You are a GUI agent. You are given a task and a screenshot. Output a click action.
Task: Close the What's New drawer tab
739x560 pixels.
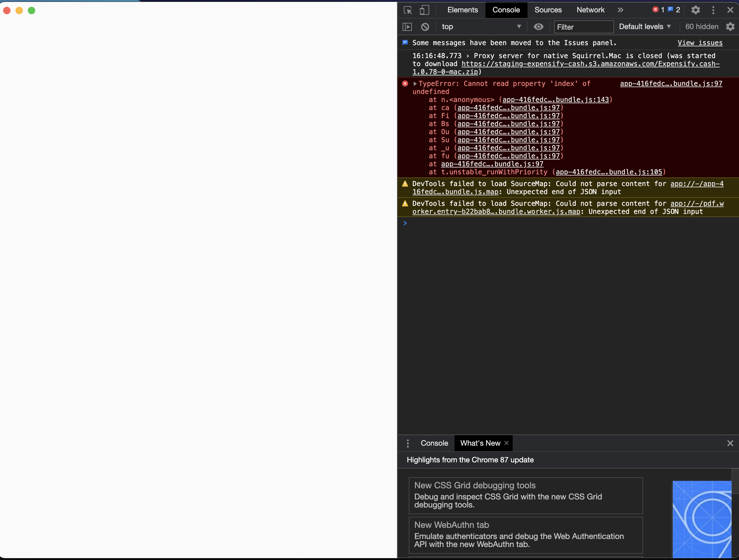click(x=506, y=443)
